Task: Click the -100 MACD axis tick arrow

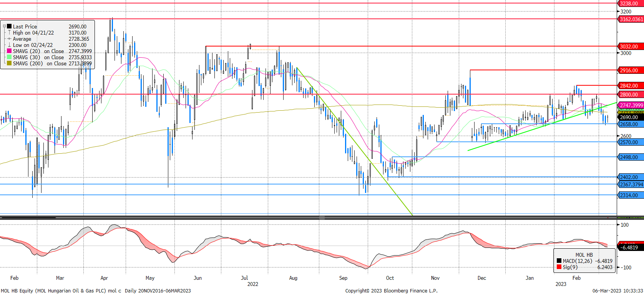Action: pos(619,267)
